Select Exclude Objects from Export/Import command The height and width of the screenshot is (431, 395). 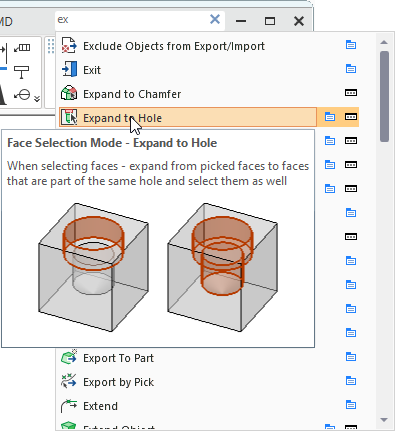pyautogui.click(x=174, y=46)
